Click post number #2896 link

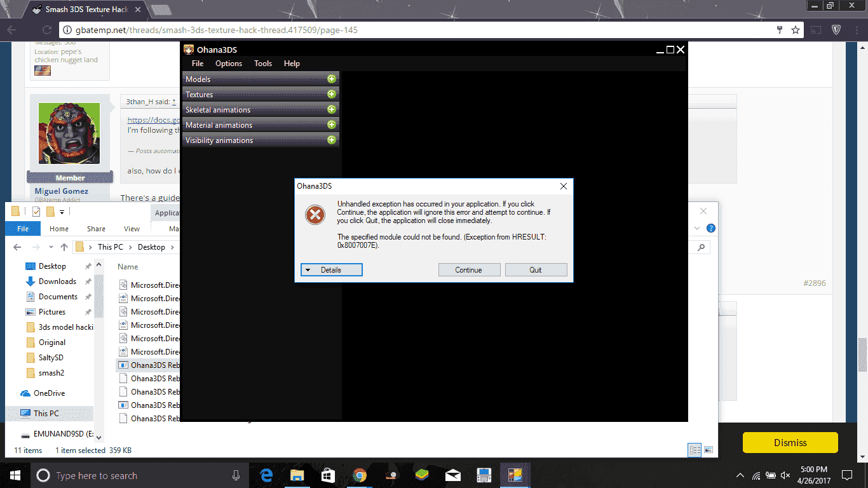coord(814,283)
